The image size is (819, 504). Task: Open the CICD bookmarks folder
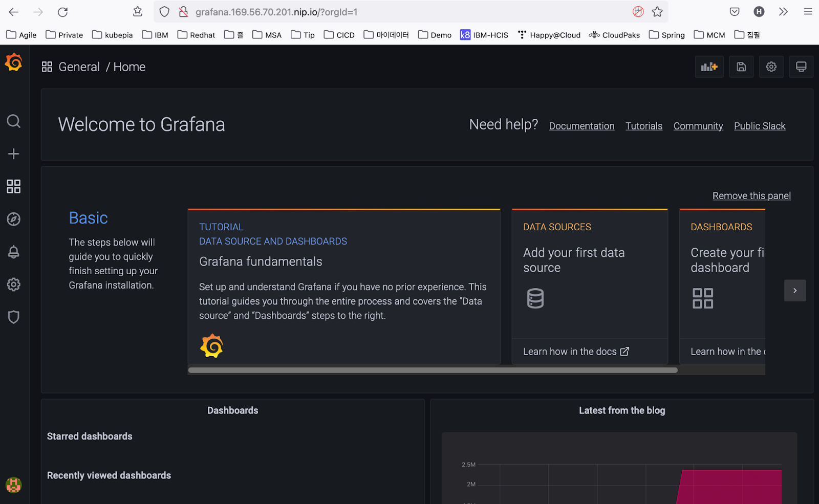click(339, 35)
